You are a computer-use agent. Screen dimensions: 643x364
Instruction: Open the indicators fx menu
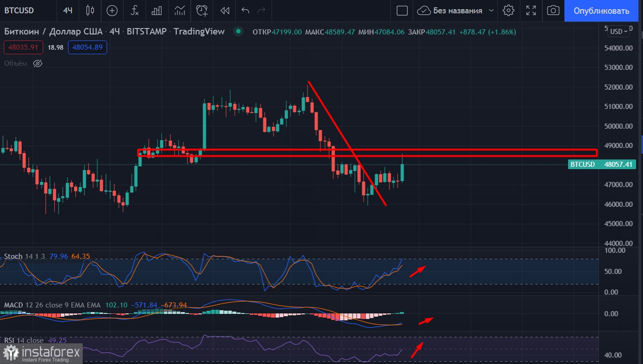tap(134, 10)
